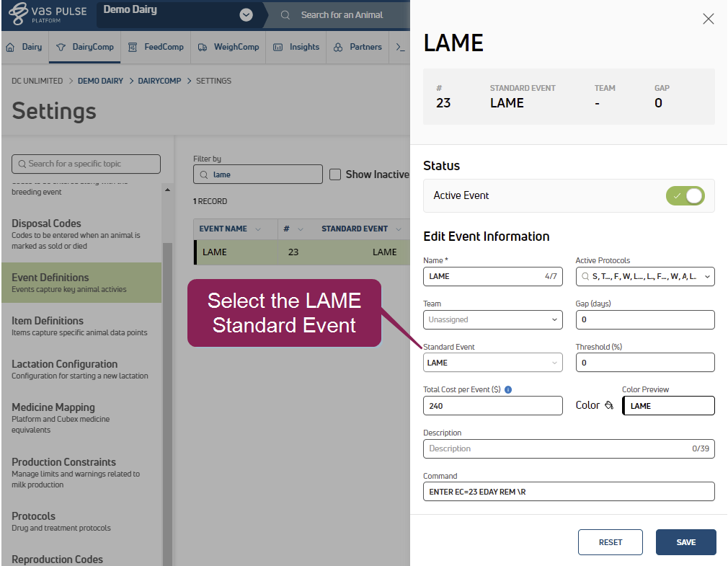Close the LAME event panel
The height and width of the screenshot is (566, 728).
pos(708,19)
